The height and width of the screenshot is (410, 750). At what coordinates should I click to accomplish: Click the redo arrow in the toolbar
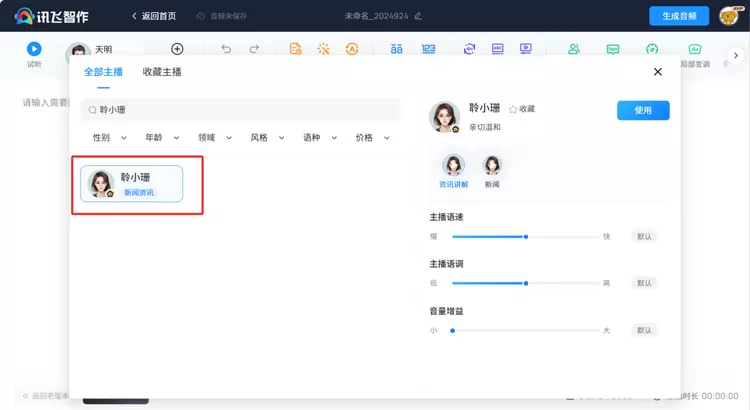pyautogui.click(x=254, y=48)
